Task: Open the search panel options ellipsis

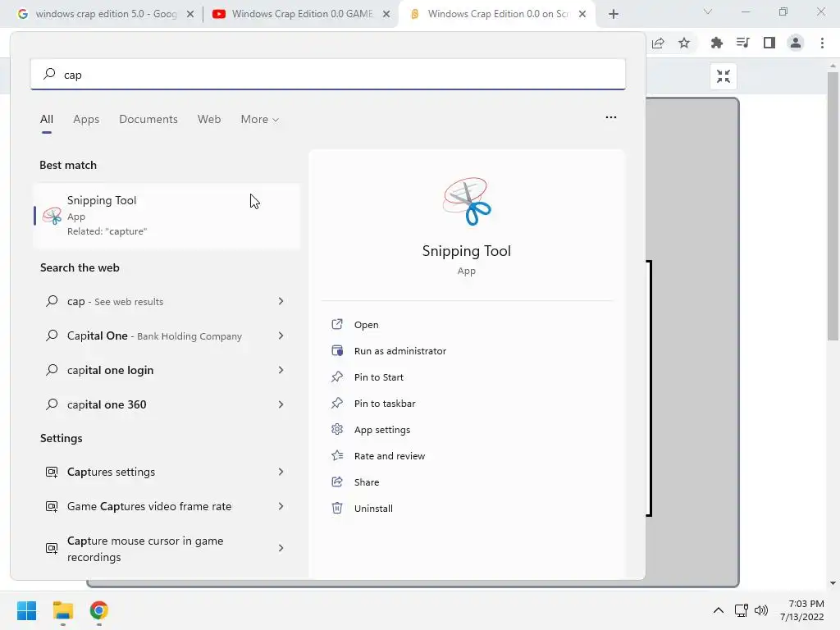Action: (610, 117)
